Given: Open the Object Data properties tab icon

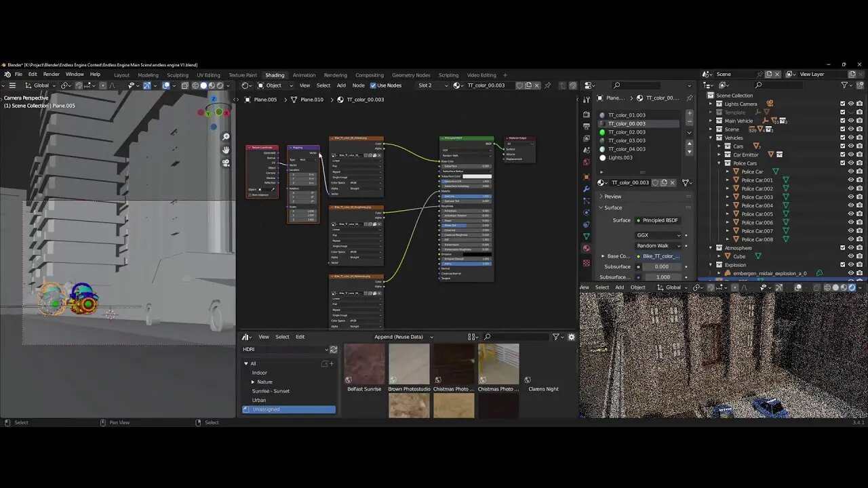Looking at the screenshot, I should tap(587, 236).
